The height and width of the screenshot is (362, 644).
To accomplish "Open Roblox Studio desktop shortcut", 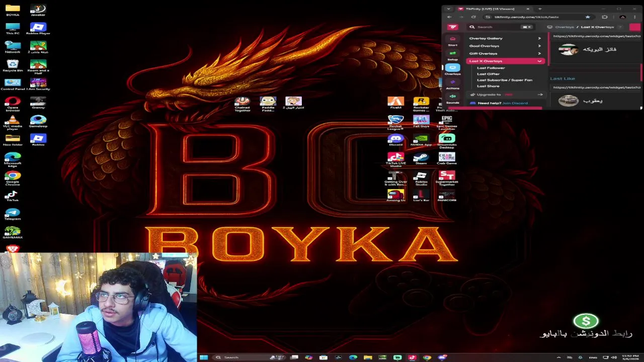I will pos(421,179).
